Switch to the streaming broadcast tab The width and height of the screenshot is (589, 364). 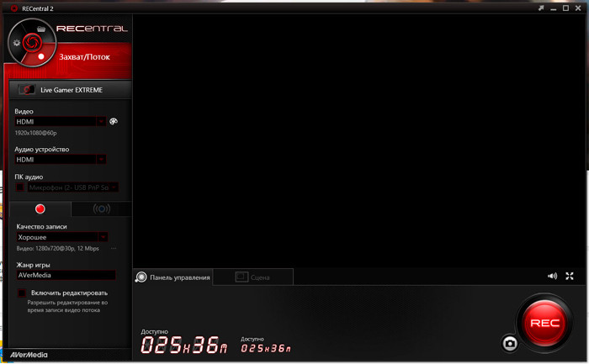pos(102,209)
